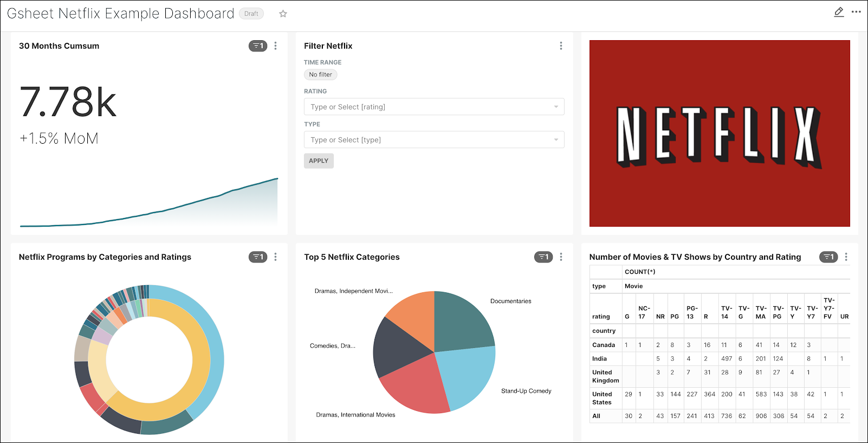Click the COUNT(*) table header
The width and height of the screenshot is (868, 443).
(640, 272)
